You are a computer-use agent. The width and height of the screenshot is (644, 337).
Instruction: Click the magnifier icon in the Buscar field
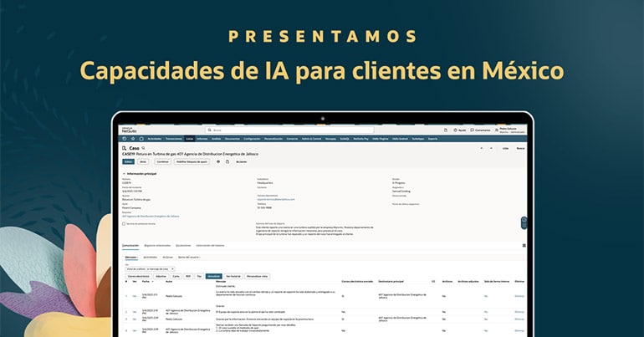point(209,130)
